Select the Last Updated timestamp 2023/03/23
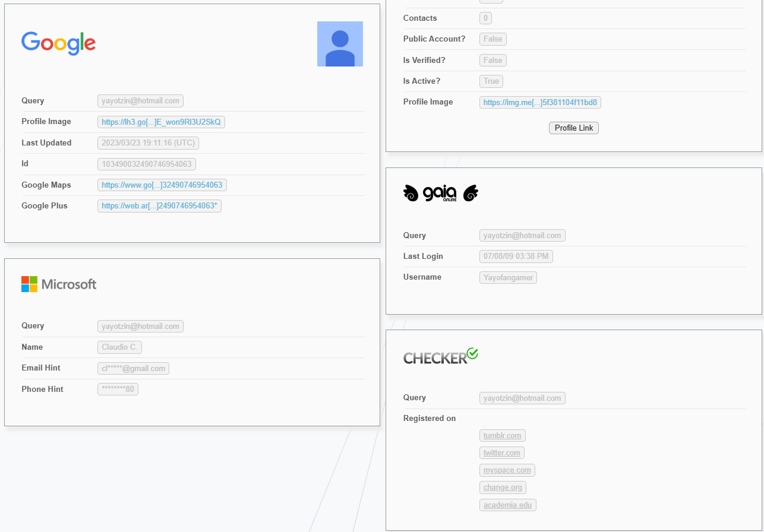The width and height of the screenshot is (764, 532). click(x=148, y=143)
